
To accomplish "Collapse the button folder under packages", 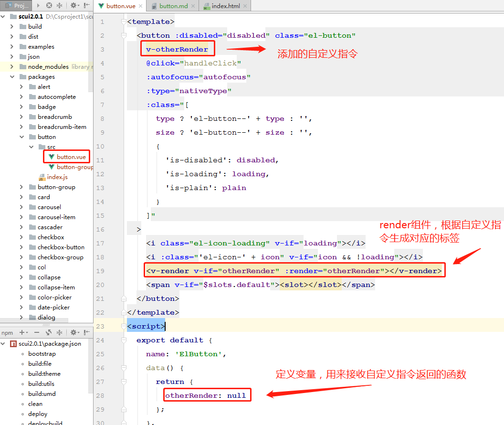I will click(x=21, y=137).
